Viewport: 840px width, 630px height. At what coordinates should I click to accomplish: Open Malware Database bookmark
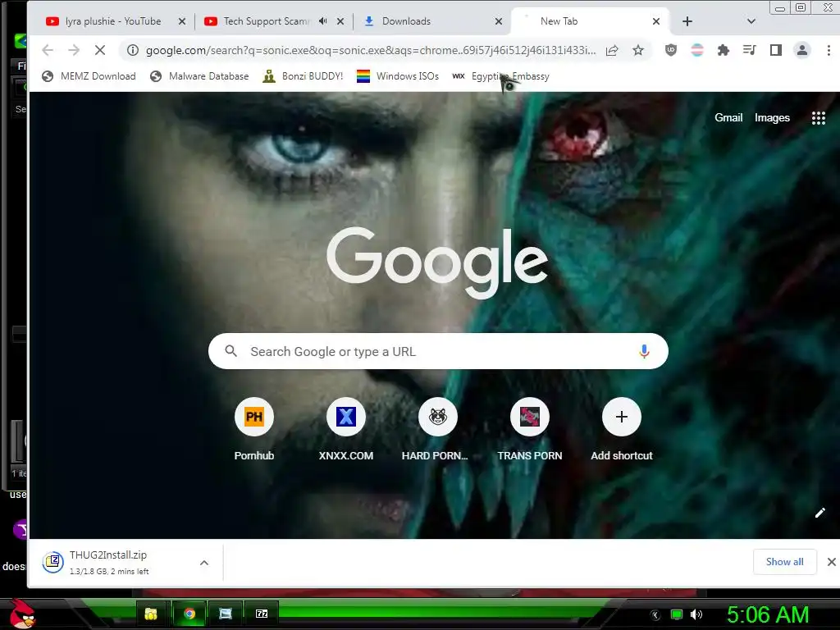point(199,76)
